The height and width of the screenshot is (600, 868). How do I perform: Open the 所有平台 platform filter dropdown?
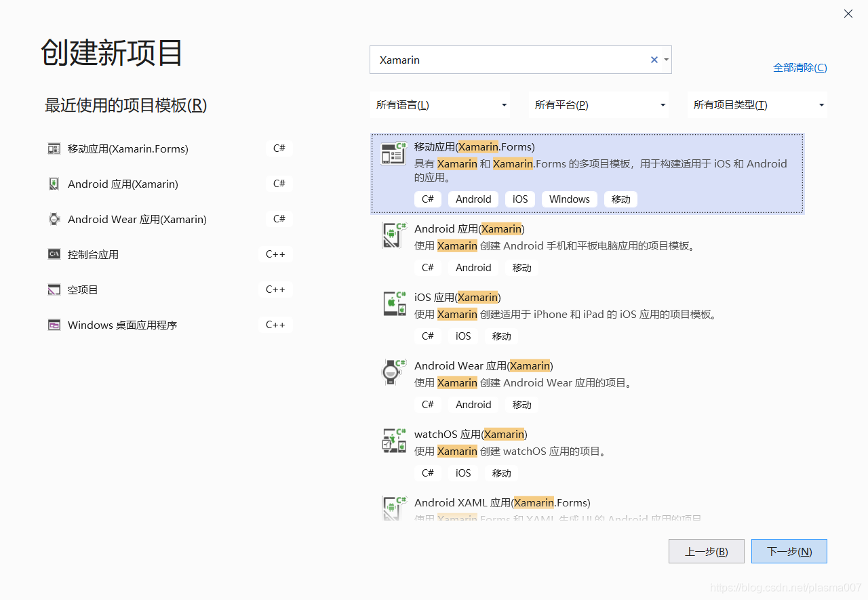[599, 105]
